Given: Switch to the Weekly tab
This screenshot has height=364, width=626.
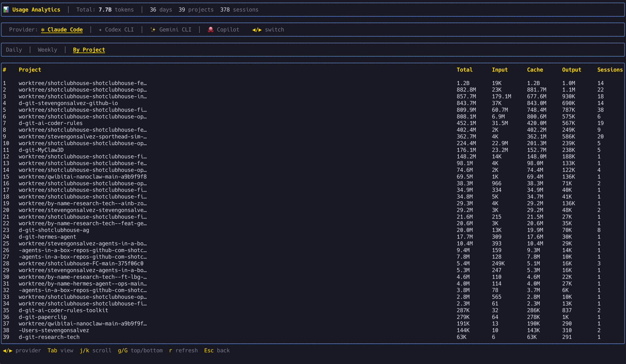Looking at the screenshot, I should [x=47, y=49].
